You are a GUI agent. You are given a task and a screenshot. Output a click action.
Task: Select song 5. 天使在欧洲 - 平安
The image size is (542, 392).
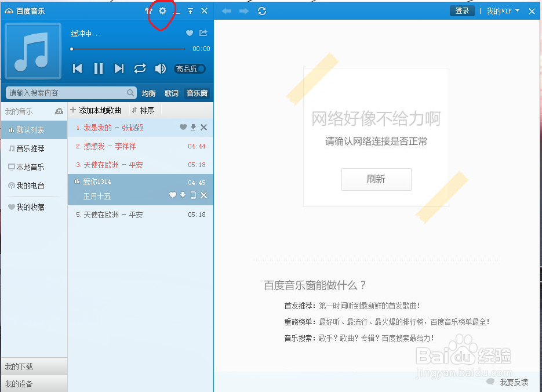point(140,215)
